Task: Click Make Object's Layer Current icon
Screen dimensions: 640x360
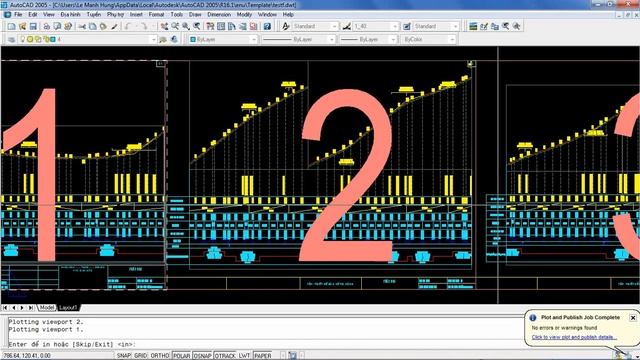Action: [x=163, y=39]
